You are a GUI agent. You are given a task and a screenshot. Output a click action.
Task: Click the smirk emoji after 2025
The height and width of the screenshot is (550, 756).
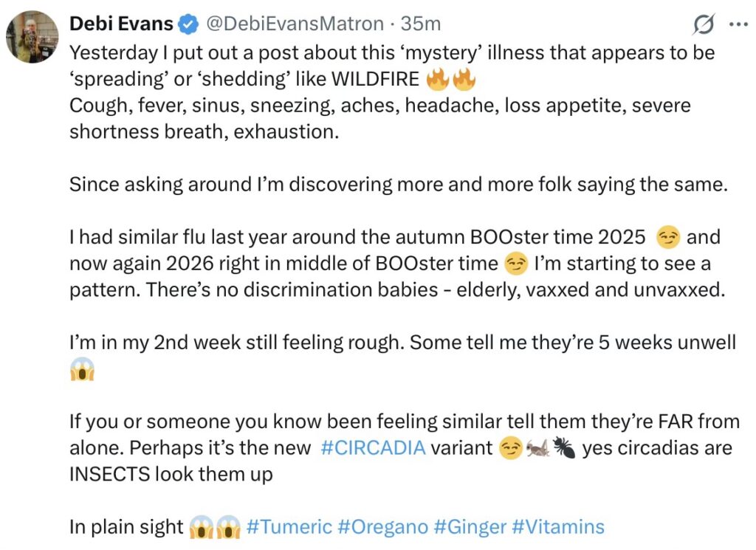(667, 238)
